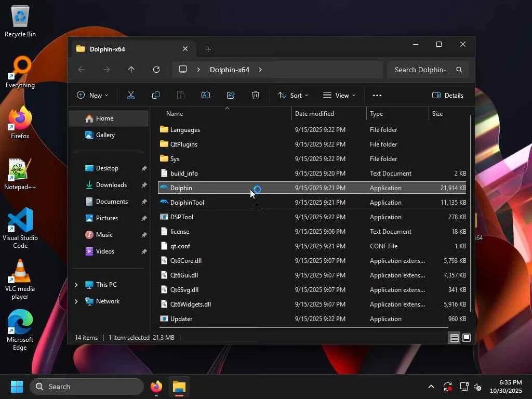Click the Delete trash icon in toolbar
532x399 pixels.
click(256, 95)
